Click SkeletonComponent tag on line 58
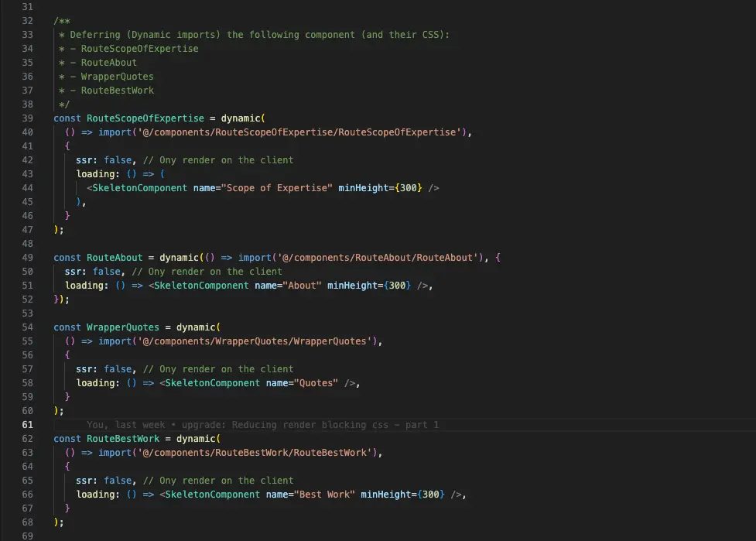The image size is (756, 541). tap(212, 383)
